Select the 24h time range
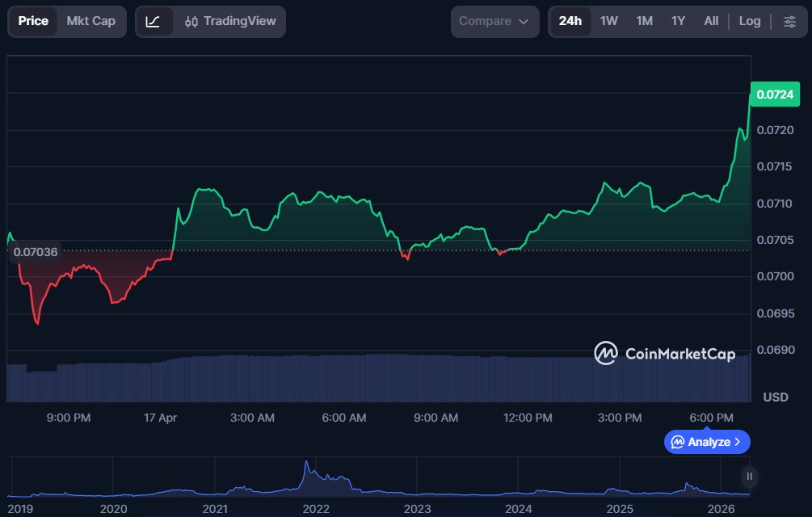 click(x=570, y=21)
